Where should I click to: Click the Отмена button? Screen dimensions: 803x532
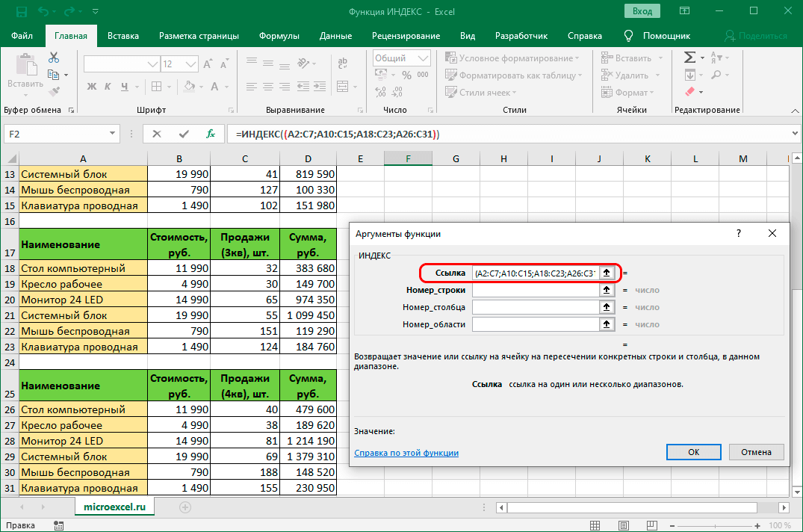(756, 451)
